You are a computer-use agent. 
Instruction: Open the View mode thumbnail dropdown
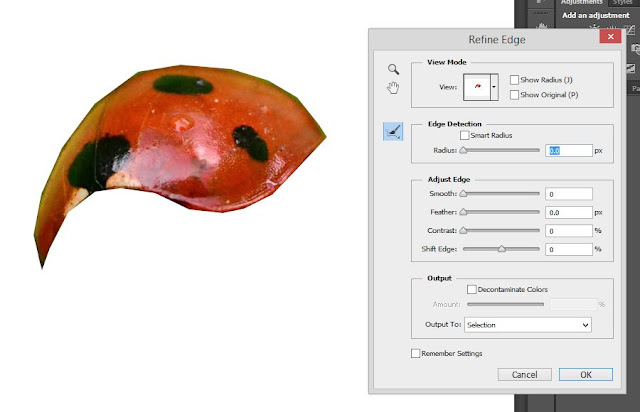click(494, 87)
